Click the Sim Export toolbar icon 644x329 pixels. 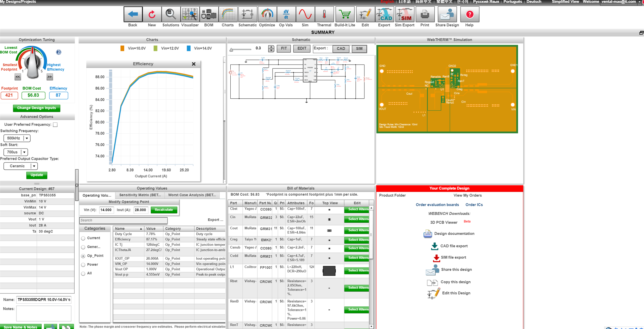(x=404, y=14)
